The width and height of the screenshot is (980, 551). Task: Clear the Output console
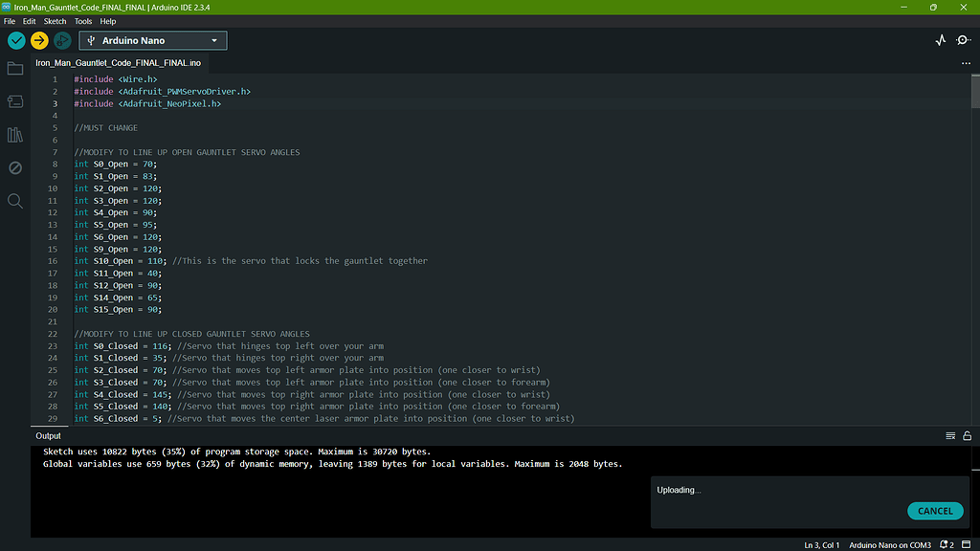(950, 435)
